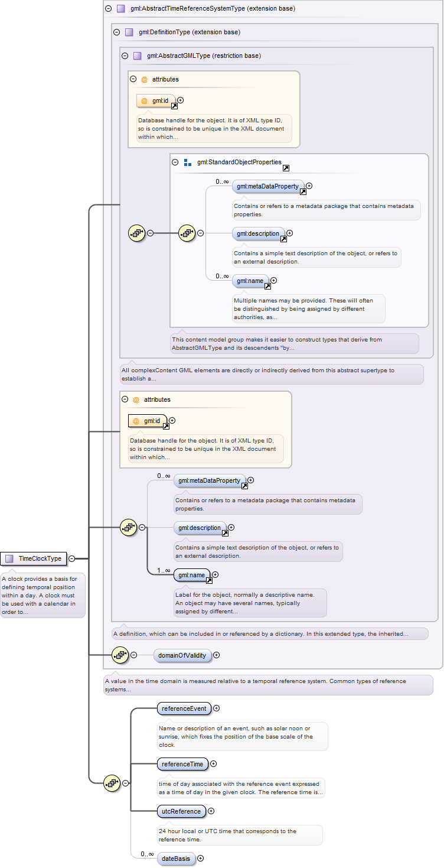The image size is (444, 868).
Task: Click 'A clock provides a basis' annotation
Action: 43,595
